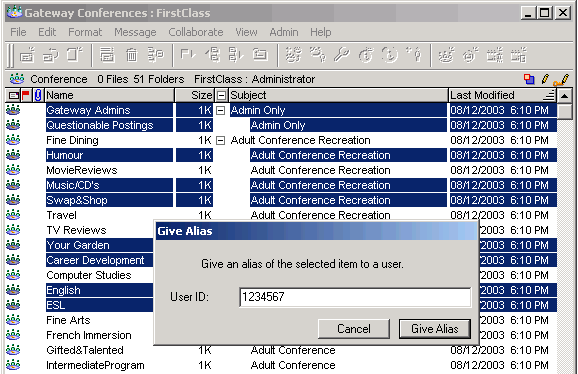Click the key-and-pencil permissions icon
Image resolution: width=578 pixels, height=374 pixels.
coord(561,79)
